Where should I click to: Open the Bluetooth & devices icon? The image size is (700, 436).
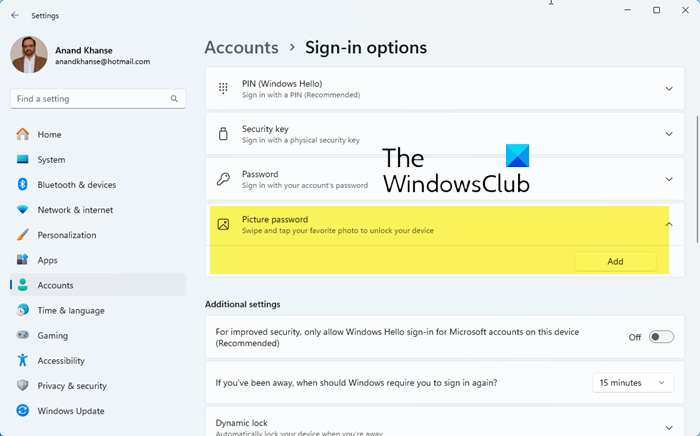coord(22,185)
